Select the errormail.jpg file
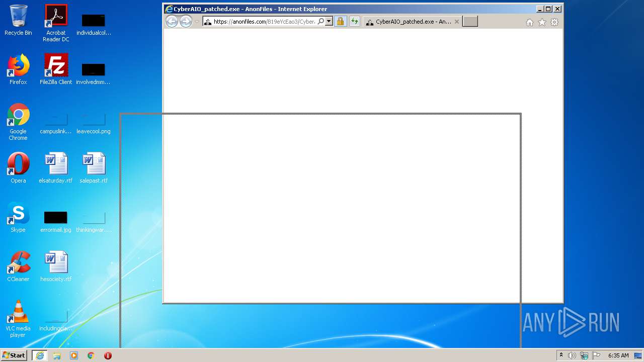 point(56,222)
